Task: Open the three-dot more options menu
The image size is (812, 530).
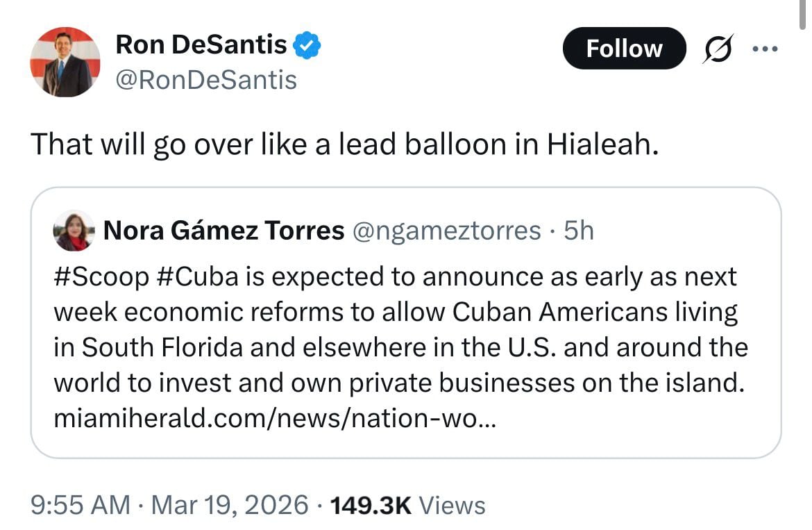Action: tap(766, 49)
